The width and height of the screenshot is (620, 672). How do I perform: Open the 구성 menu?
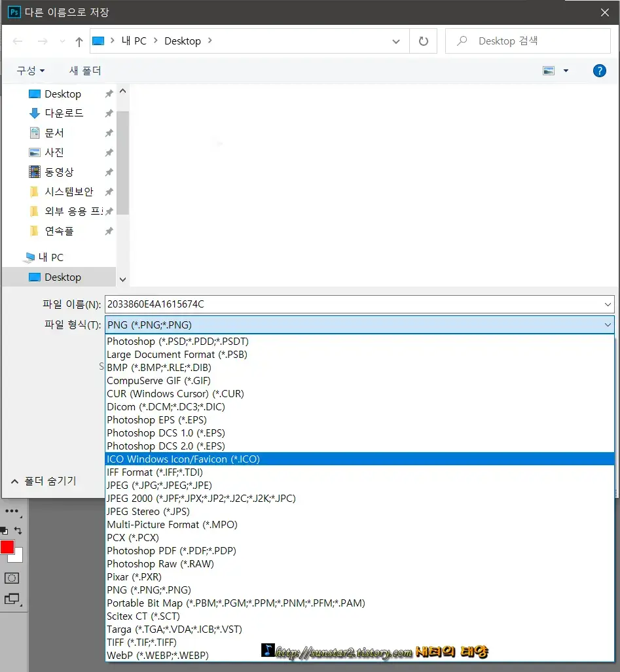tap(30, 71)
